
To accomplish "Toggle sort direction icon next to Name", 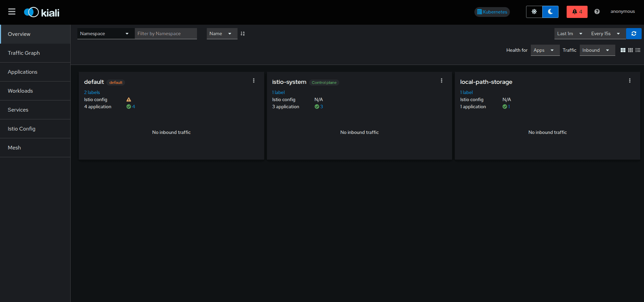I will (243, 33).
